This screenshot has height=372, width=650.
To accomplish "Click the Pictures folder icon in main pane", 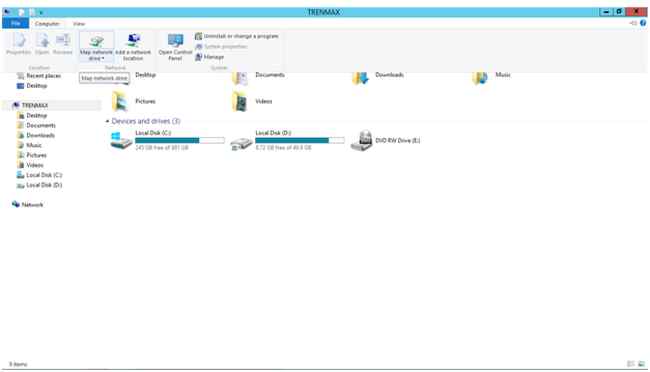I will pos(120,102).
